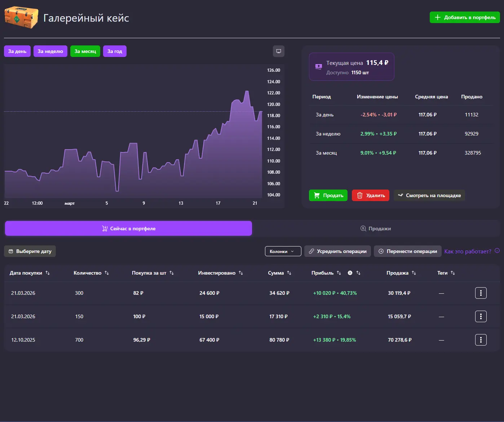Sort by Дата покупки column arrows
504x422 pixels.
click(48, 273)
